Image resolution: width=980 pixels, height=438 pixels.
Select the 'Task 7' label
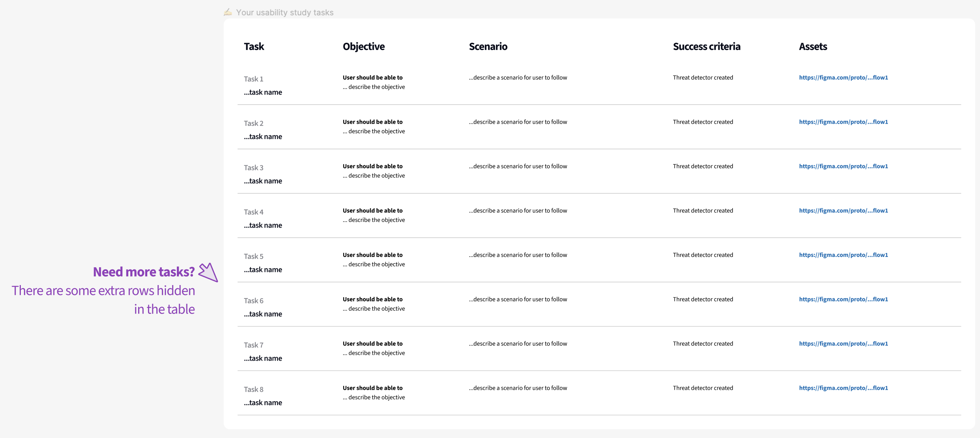tap(253, 345)
